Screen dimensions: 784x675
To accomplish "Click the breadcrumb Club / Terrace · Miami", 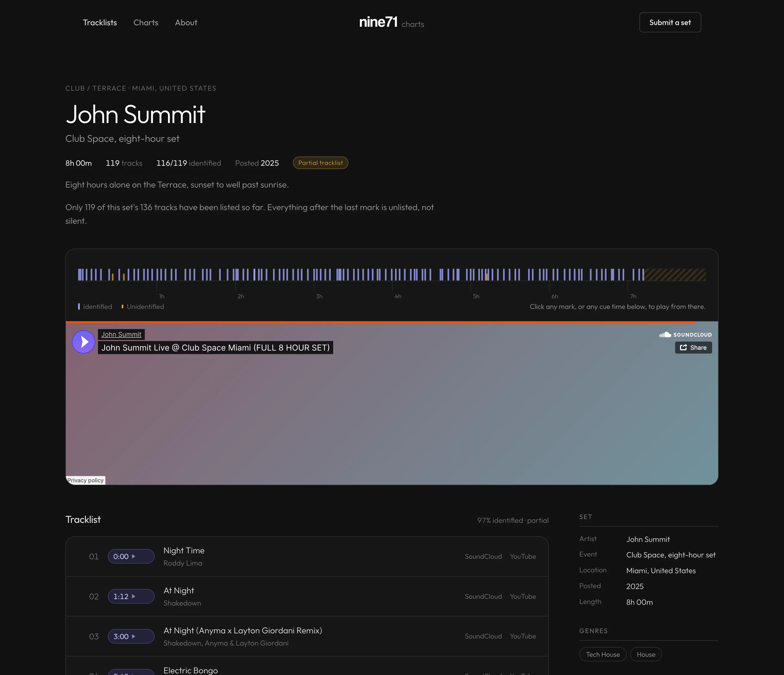I will [141, 88].
